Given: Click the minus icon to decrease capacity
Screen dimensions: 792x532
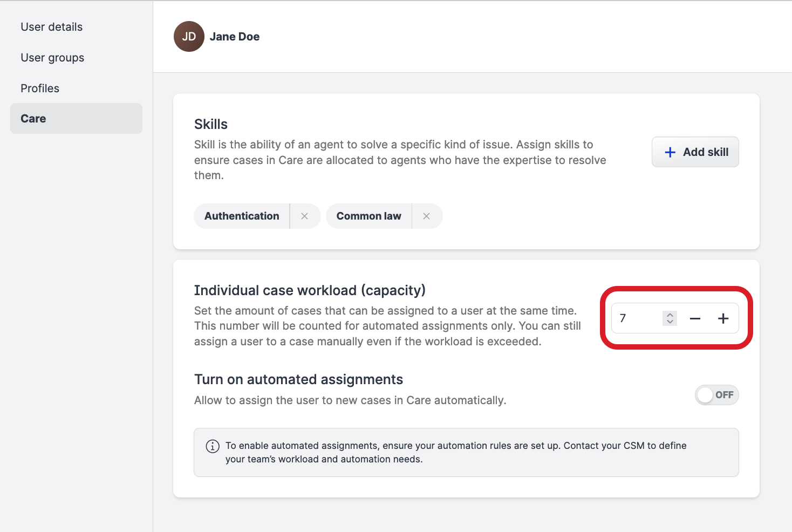Looking at the screenshot, I should [695, 318].
